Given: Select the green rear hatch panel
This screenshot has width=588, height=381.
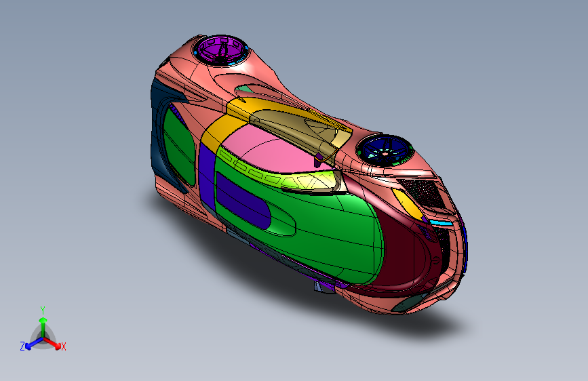Looking at the screenshot, I should tap(178, 148).
